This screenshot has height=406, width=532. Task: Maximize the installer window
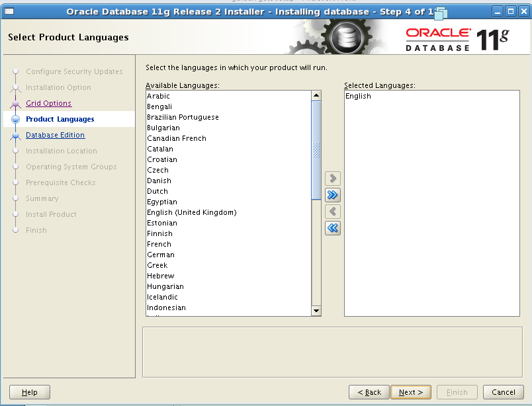[511, 11]
